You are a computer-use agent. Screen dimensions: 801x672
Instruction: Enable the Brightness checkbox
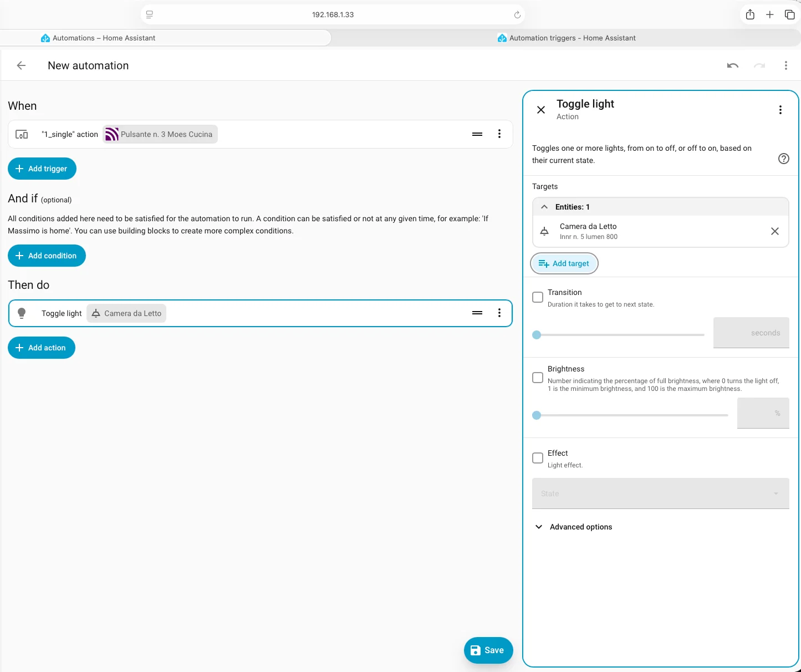click(x=538, y=378)
